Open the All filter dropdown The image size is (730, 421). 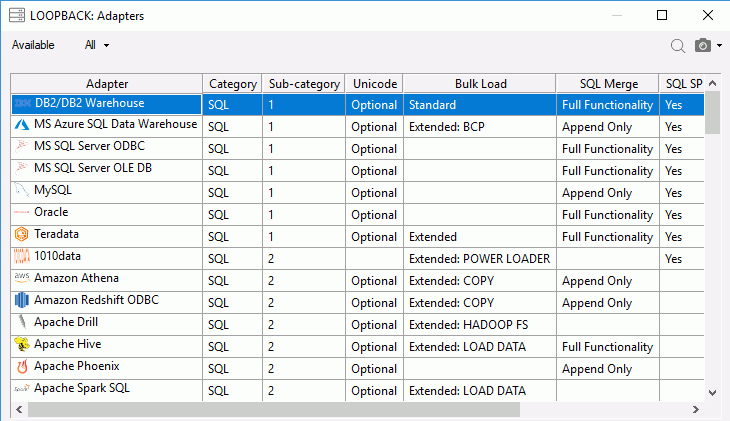tap(97, 45)
